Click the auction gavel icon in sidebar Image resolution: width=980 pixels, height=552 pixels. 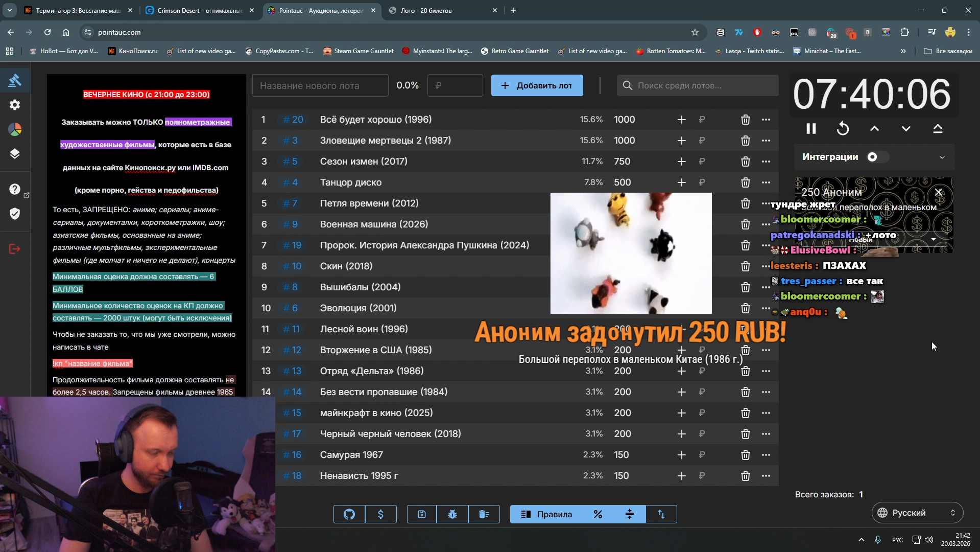coord(15,80)
